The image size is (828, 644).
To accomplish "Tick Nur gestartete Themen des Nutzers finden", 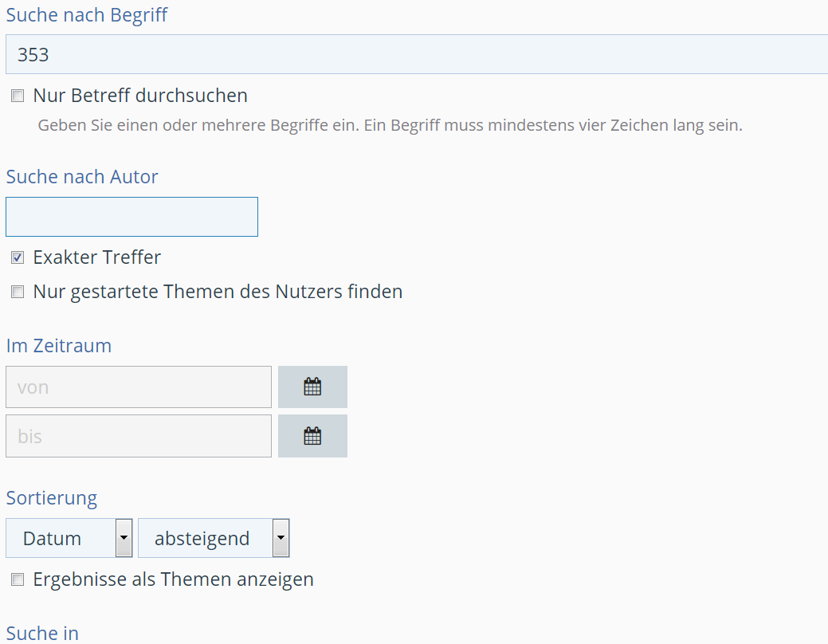I will click(18, 293).
